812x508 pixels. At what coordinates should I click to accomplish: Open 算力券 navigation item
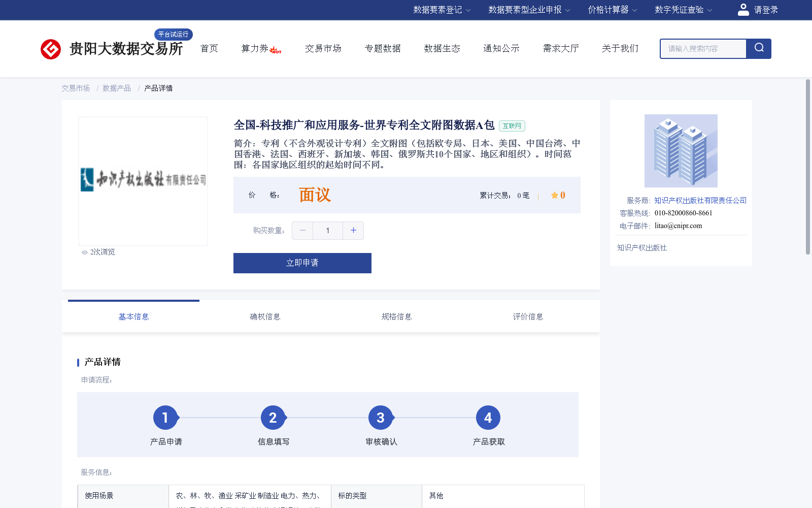tap(255, 48)
